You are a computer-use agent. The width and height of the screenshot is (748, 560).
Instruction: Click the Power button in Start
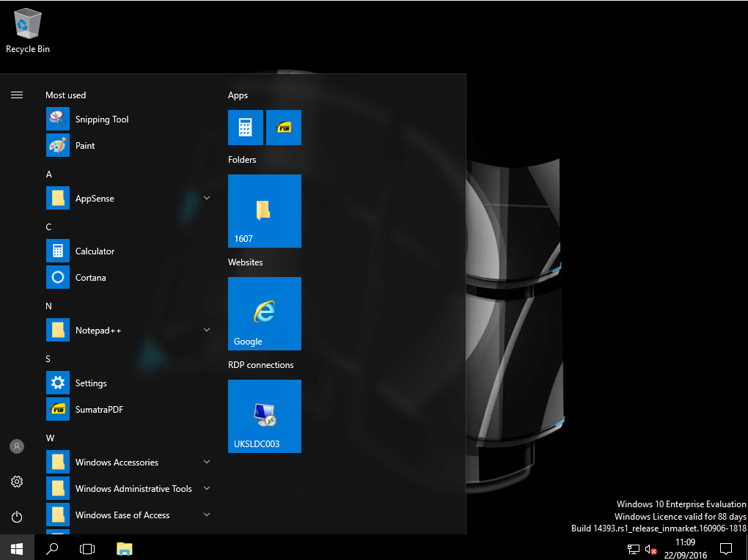pyautogui.click(x=17, y=517)
